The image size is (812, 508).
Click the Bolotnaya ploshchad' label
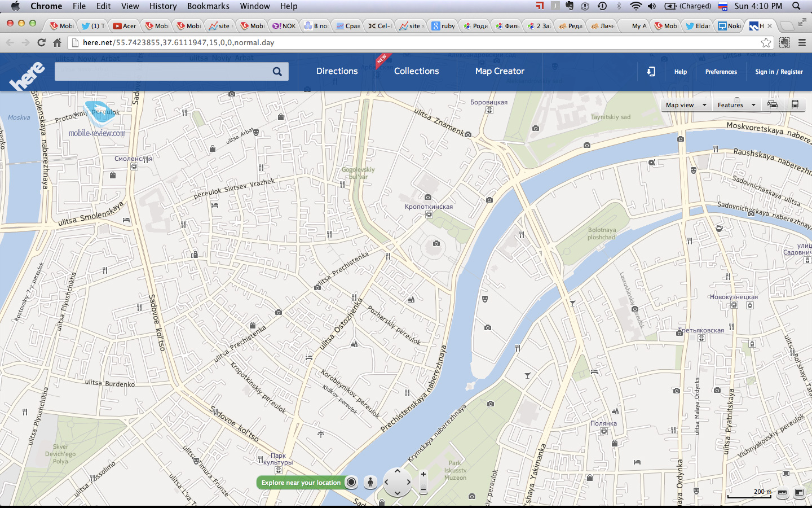(602, 234)
